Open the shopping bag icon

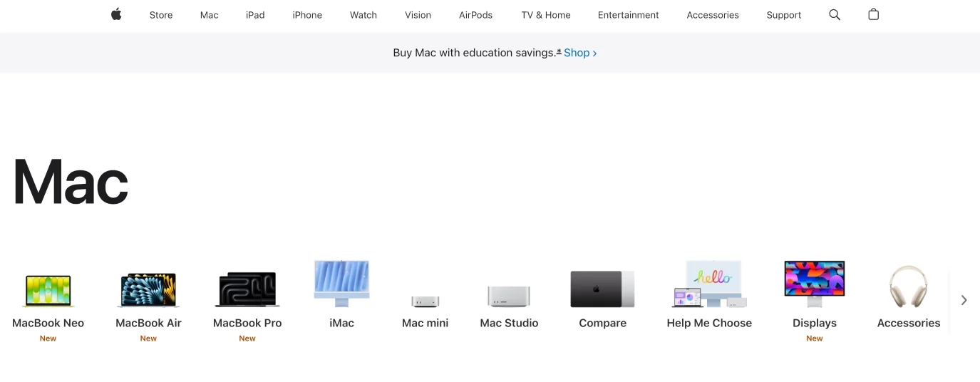pyautogui.click(x=874, y=14)
